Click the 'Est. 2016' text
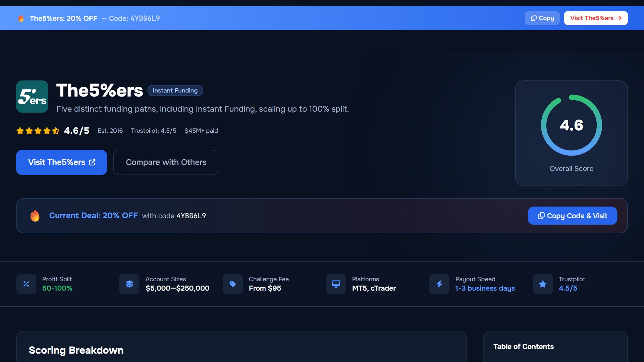The width and height of the screenshot is (644, 362). pyautogui.click(x=110, y=131)
